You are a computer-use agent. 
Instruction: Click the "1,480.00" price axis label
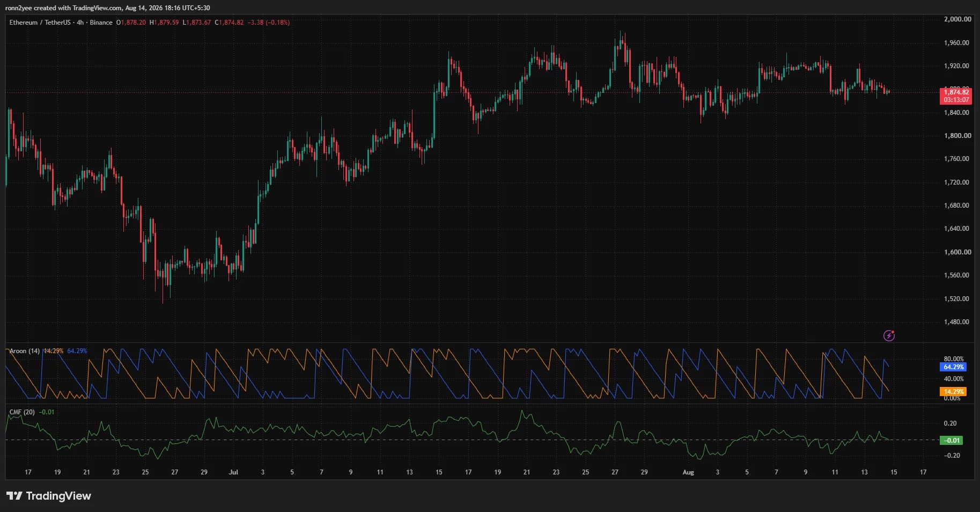(957, 322)
